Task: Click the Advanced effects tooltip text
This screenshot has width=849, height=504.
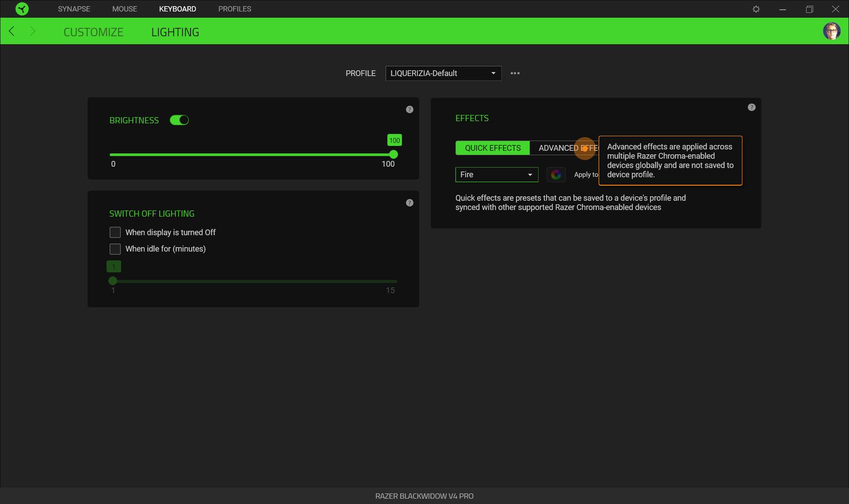Action: point(670,161)
